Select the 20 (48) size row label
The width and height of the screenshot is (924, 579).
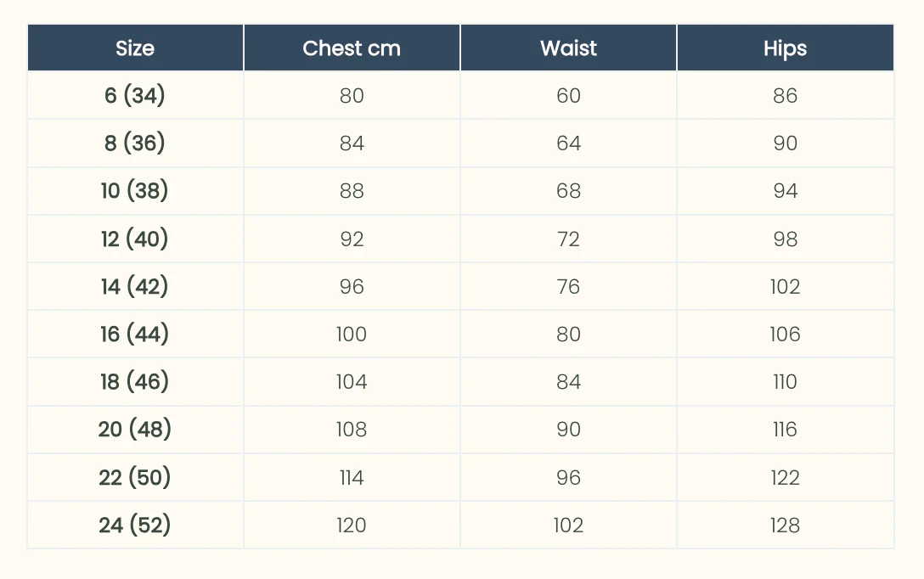[x=135, y=430]
